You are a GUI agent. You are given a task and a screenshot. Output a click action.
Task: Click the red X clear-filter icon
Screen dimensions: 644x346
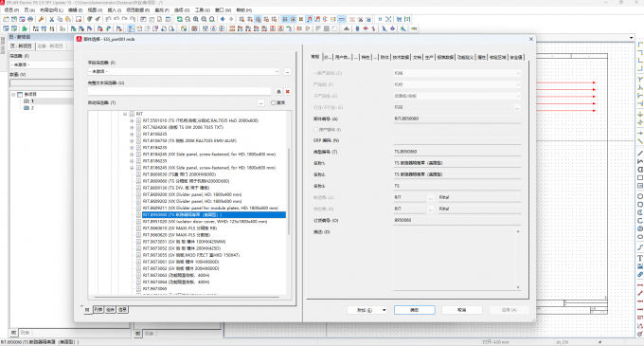[x=288, y=92]
